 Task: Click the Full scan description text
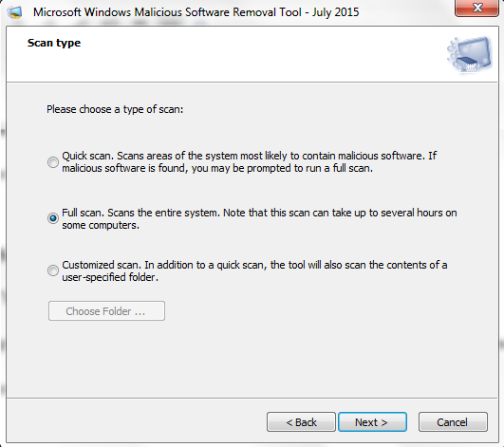[259, 219]
